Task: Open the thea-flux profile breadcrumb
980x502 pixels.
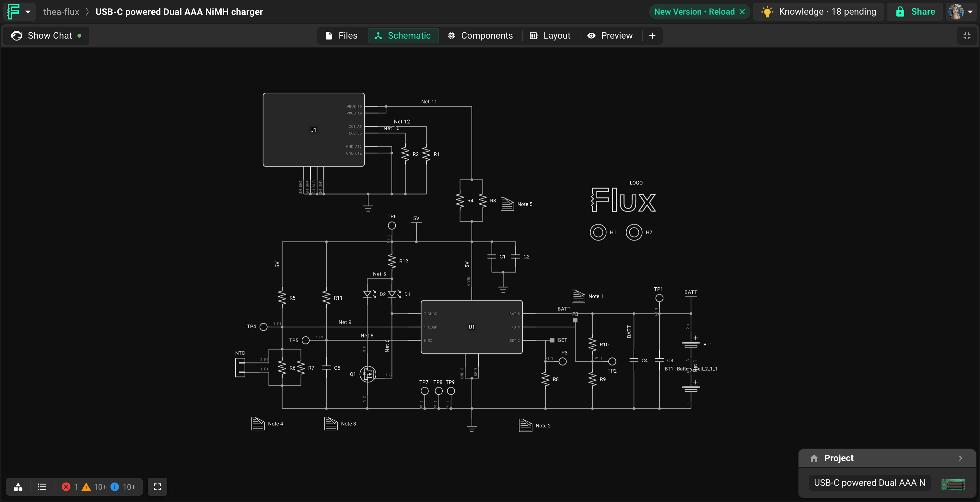Action: pos(61,12)
